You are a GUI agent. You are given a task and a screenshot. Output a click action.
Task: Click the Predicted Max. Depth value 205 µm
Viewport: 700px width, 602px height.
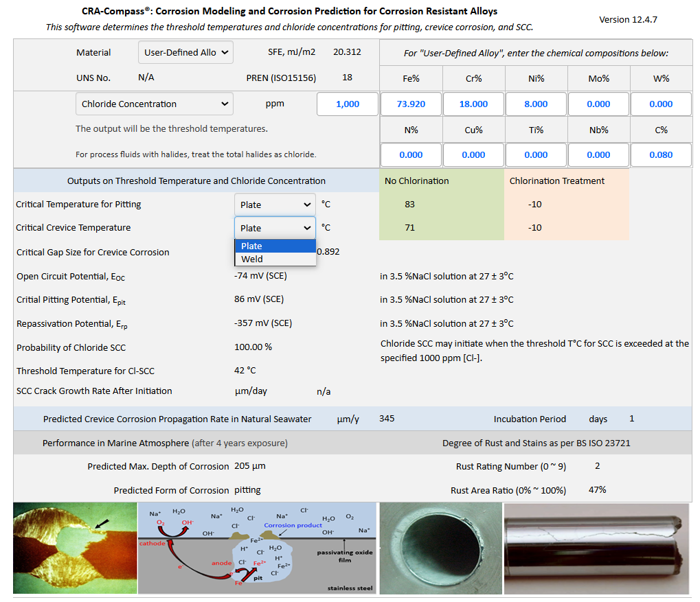[x=249, y=466]
